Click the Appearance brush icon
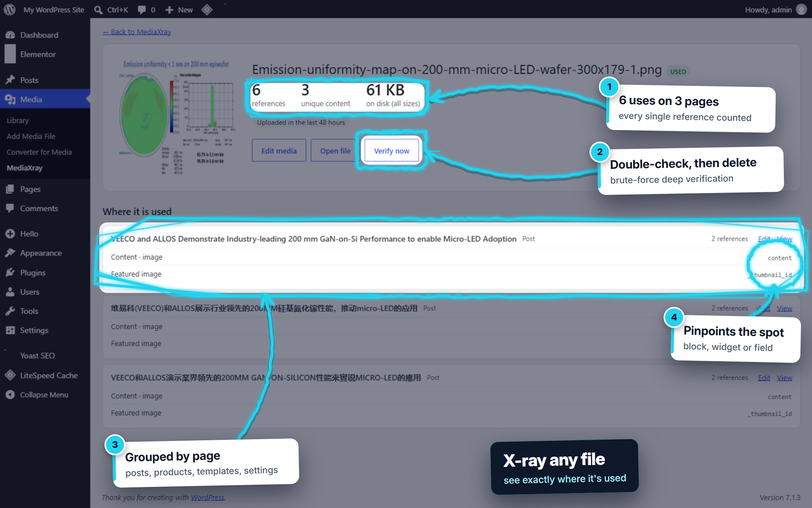The height and width of the screenshot is (508, 812). 10,253
